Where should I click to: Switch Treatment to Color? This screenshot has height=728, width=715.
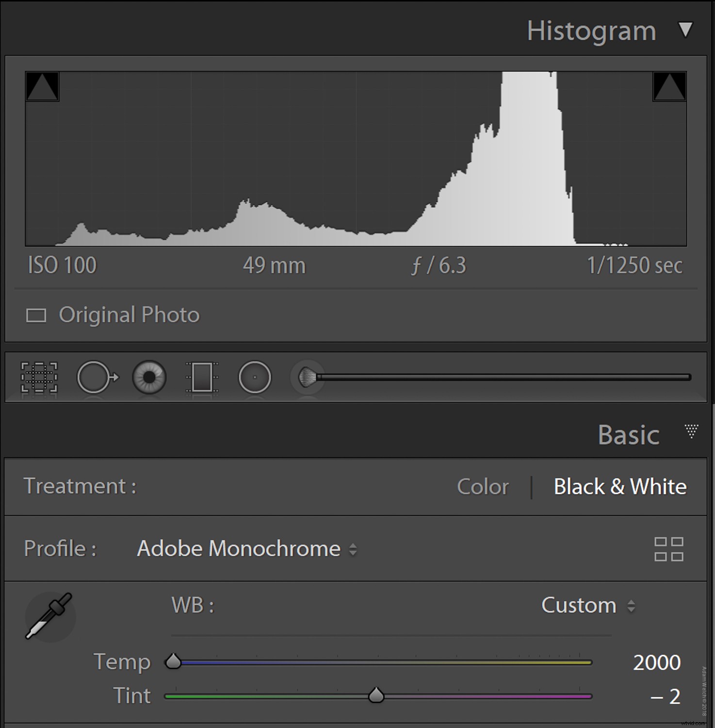point(483,486)
